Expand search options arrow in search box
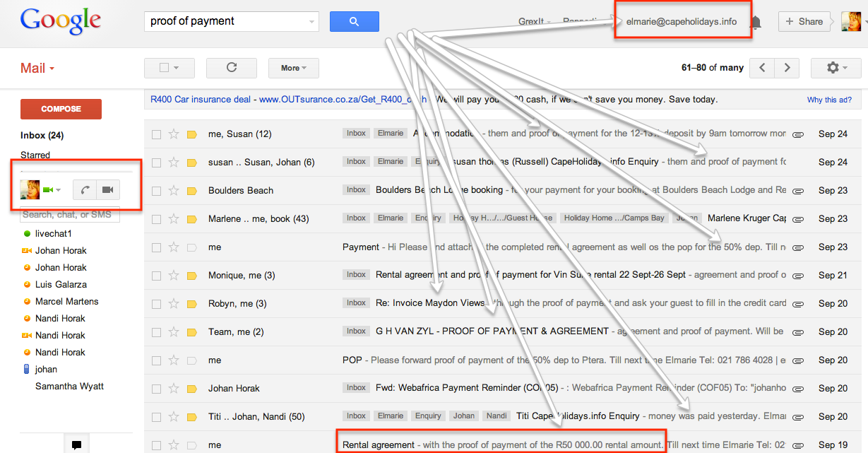Viewport: 868px width, 453px height. point(312,22)
